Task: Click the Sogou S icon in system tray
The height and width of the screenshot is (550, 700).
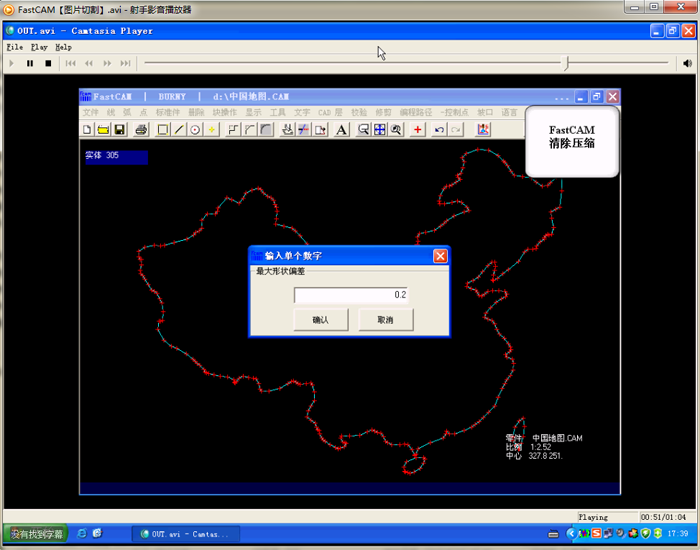Action: pyautogui.click(x=596, y=533)
